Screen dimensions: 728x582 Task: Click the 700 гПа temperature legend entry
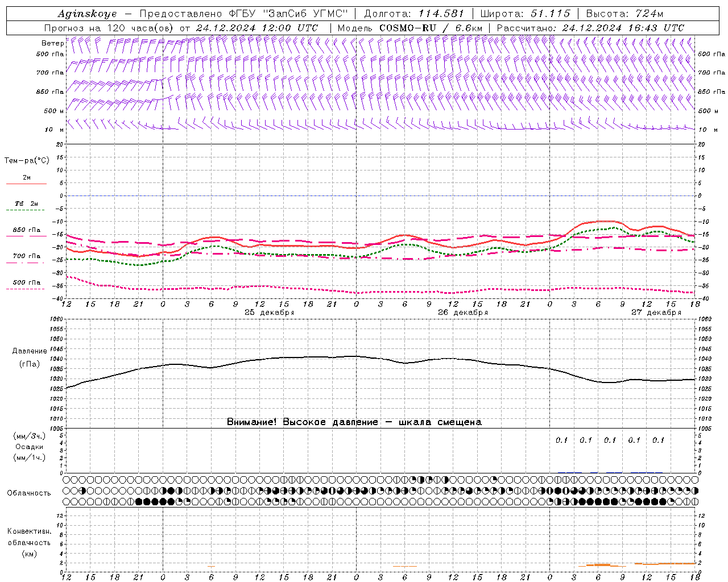(27, 256)
